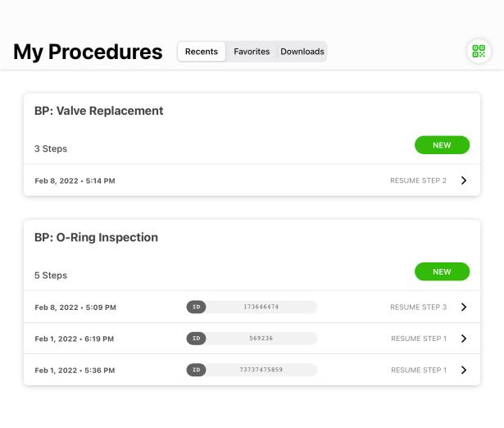Resume step 1 from 5:36 PM session
This screenshot has width=504, height=428.
pos(418,370)
